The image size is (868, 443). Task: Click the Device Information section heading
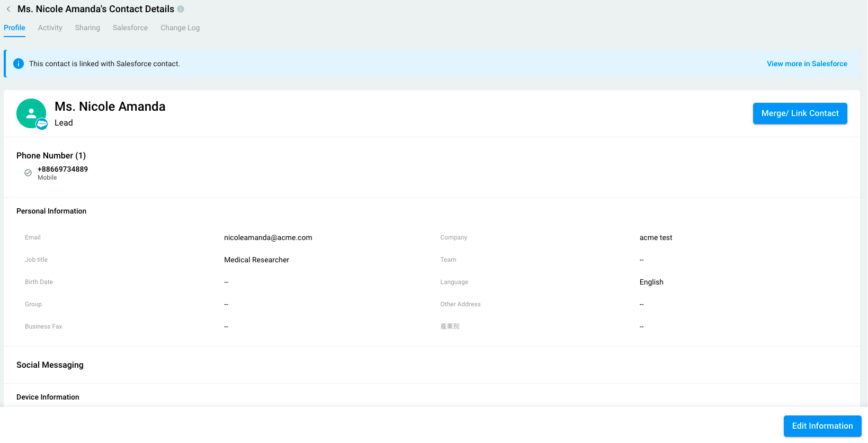[48, 397]
